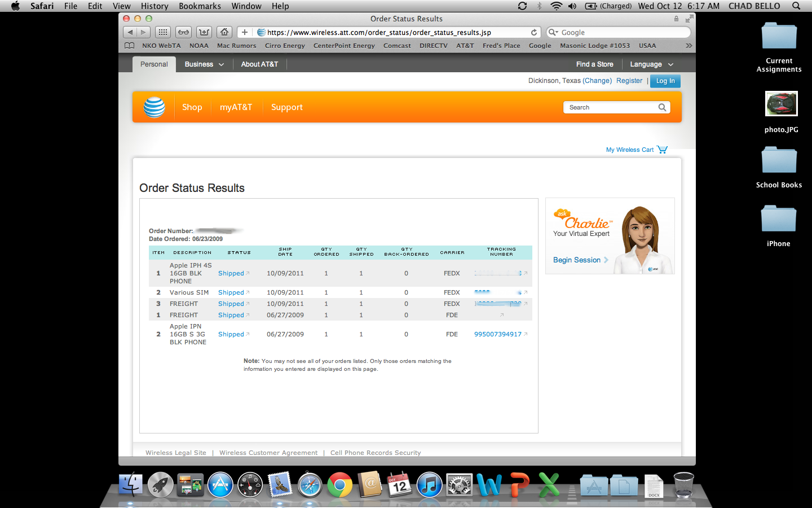
Task: Click the Wi-Fi status icon
Action: tap(556, 6)
